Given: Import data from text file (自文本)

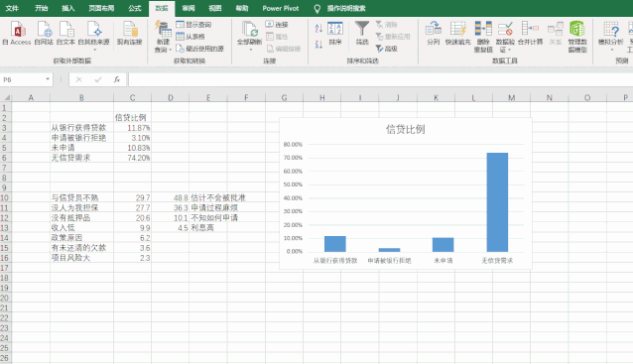Looking at the screenshot, I should pos(65,33).
